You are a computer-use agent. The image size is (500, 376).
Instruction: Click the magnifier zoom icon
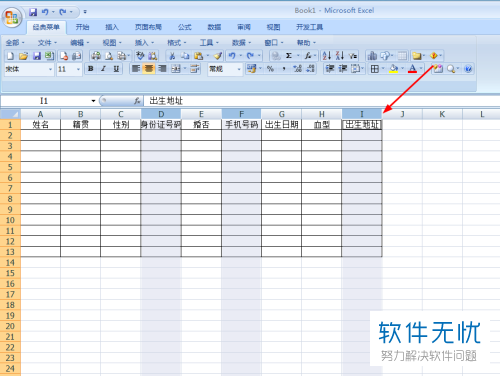coord(451,69)
